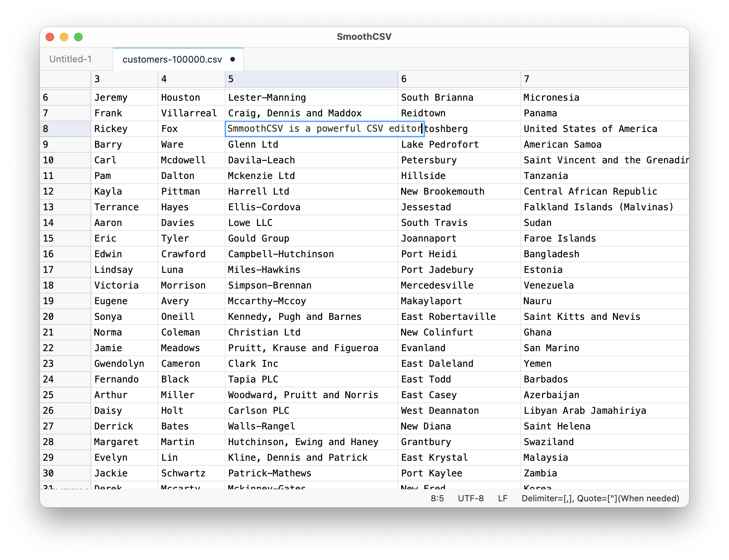Select cell 'Mccarthy-Mccoy'

pos(311,301)
